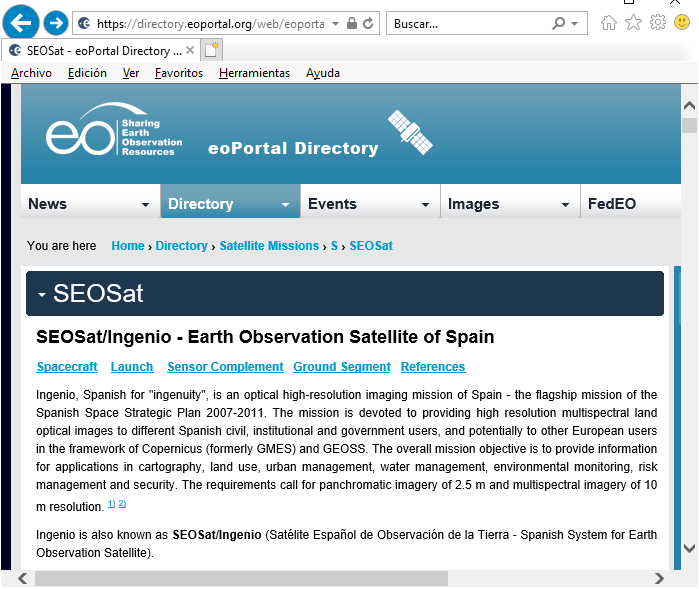The width and height of the screenshot is (699, 589).
Task: Click the security lock icon in the address bar
Action: (352, 23)
